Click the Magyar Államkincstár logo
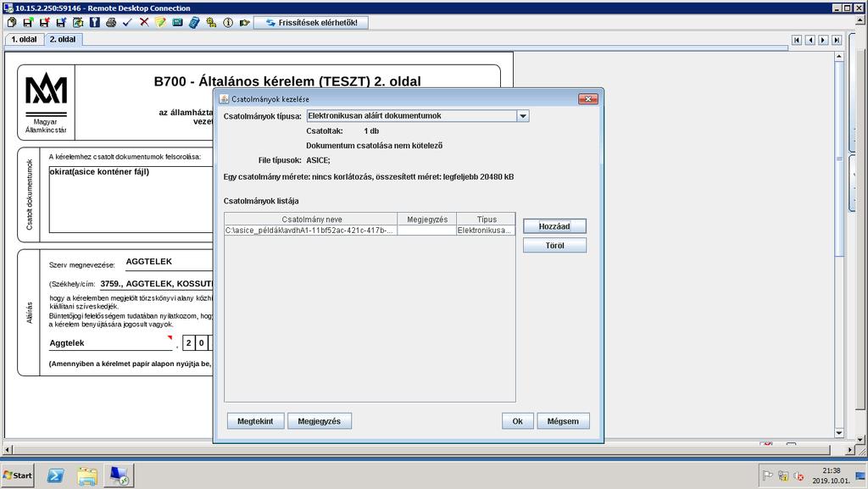Screen dimensions: 868x489 [x=46, y=103]
